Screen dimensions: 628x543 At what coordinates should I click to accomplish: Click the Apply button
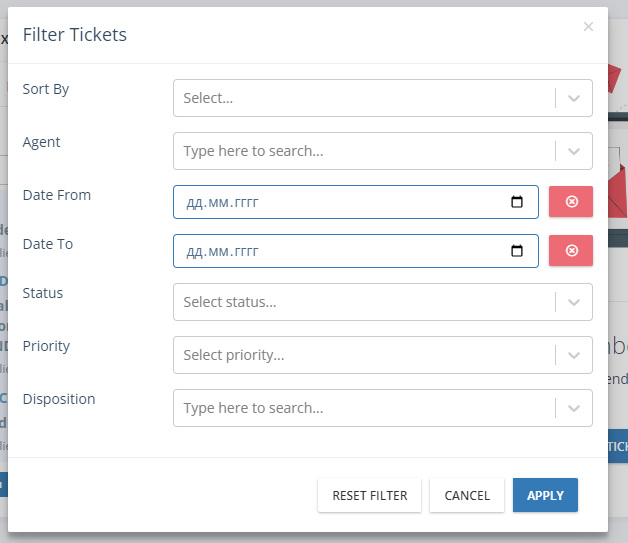coord(545,495)
